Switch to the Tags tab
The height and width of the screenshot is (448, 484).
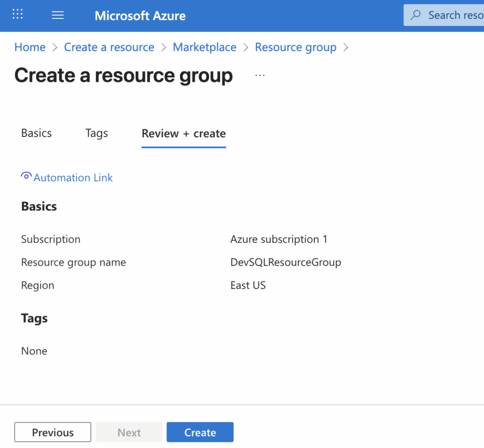point(96,133)
